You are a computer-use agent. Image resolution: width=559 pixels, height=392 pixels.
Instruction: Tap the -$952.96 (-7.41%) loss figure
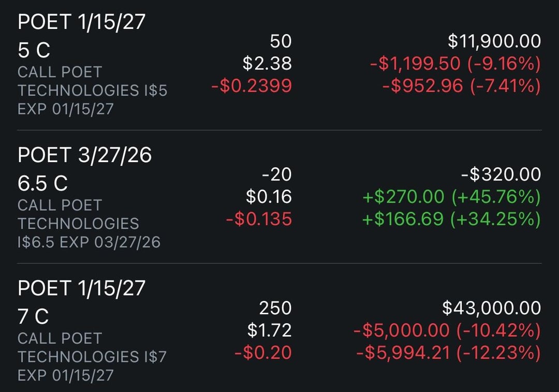coord(461,86)
